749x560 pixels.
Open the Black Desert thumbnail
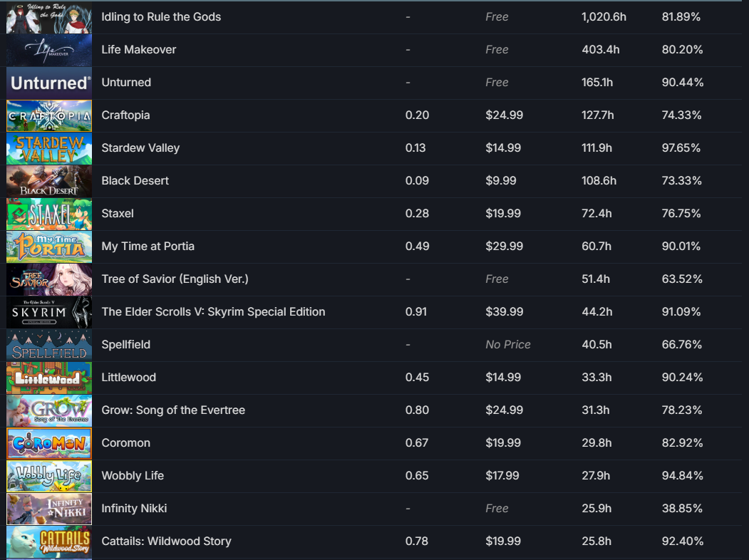pyautogui.click(x=49, y=181)
